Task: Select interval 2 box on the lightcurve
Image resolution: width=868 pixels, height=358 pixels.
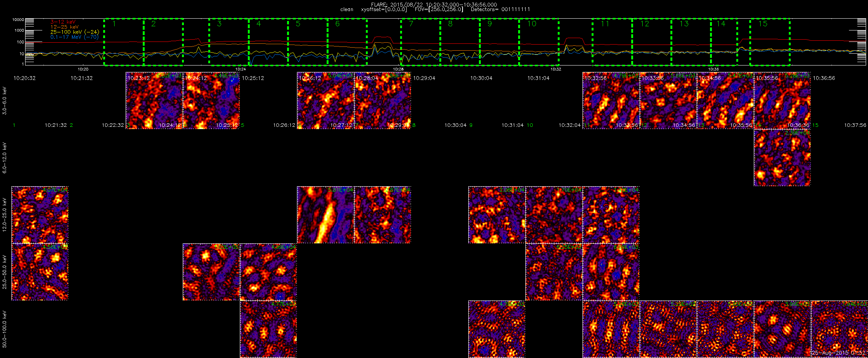Action: (x=163, y=42)
